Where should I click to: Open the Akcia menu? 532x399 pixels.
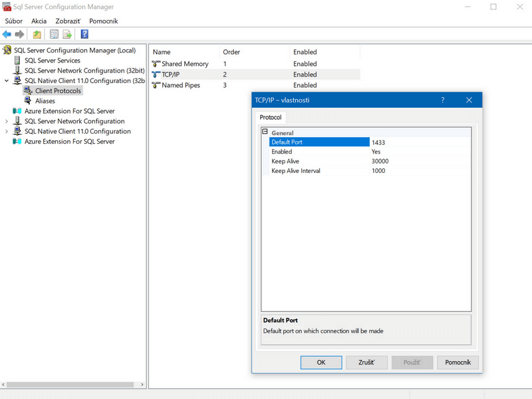[39, 21]
